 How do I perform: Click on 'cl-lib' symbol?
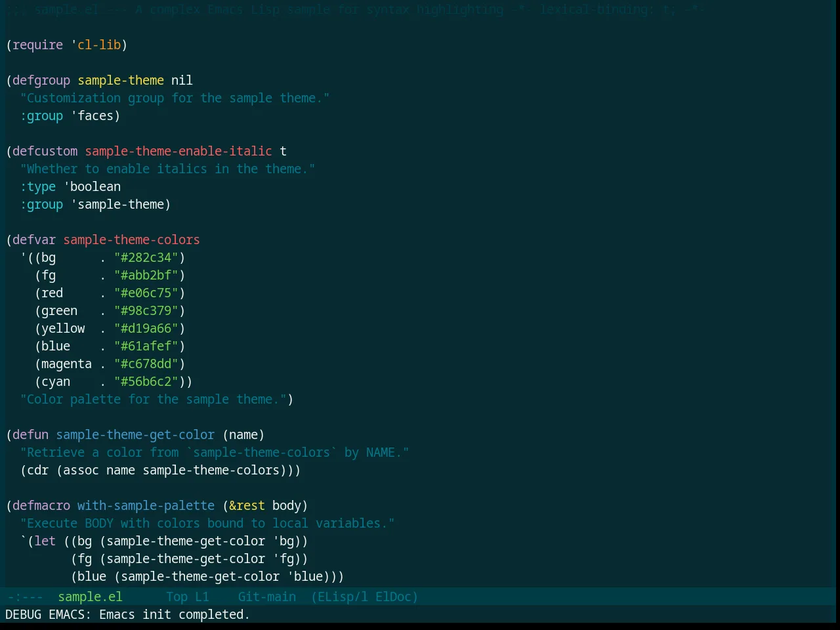pyautogui.click(x=99, y=45)
